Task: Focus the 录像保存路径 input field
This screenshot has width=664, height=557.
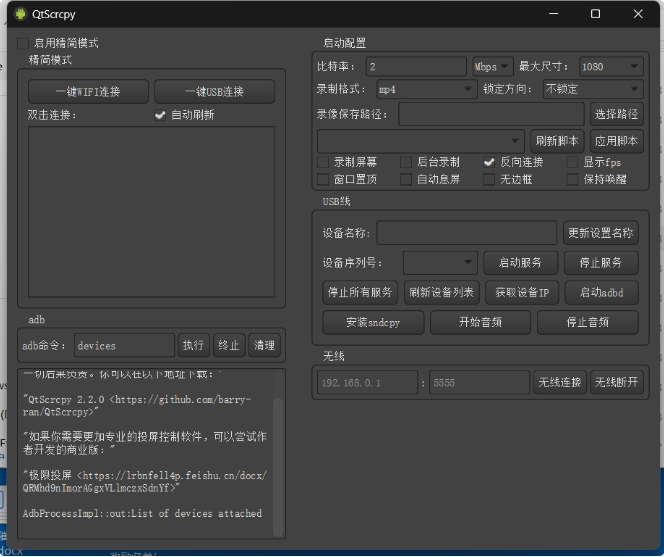Action: 491,114
